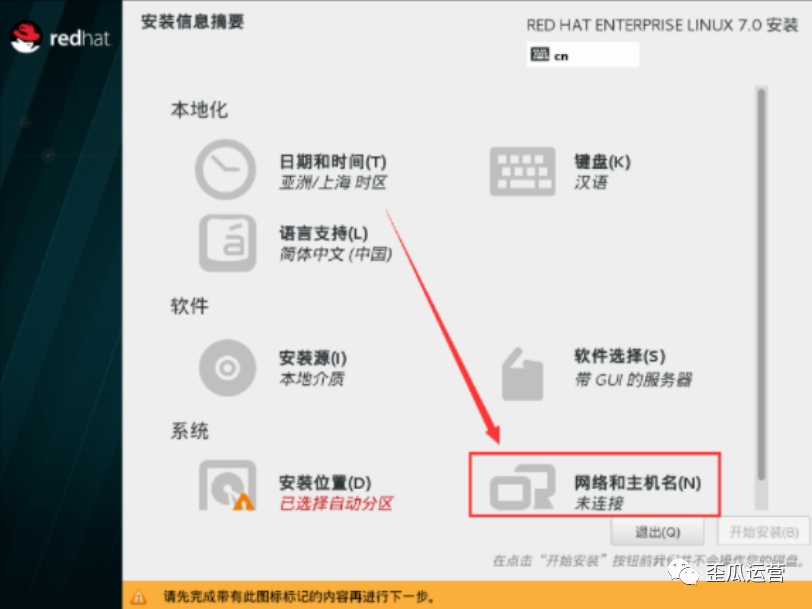
Task: Click the 本地介质 status text
Action: [x=312, y=379]
